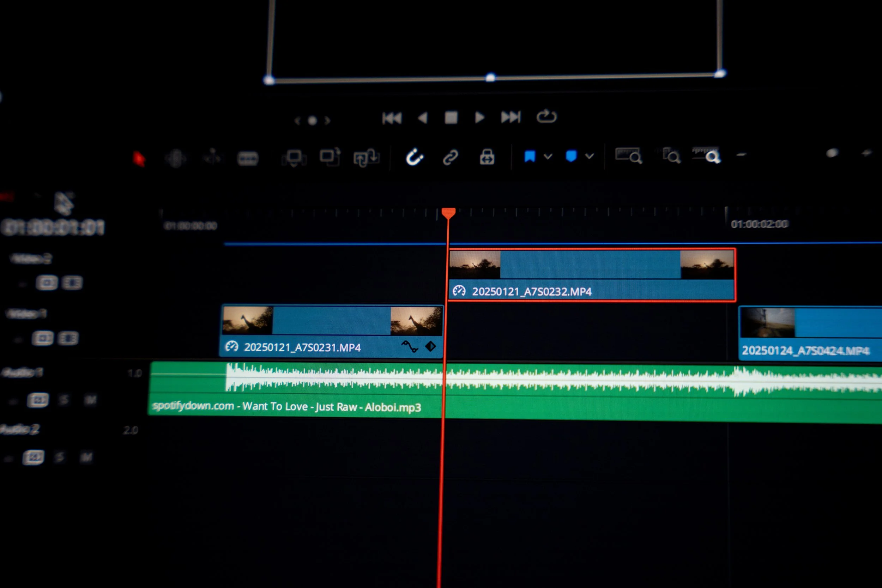
Task: Toggle loop playback button
Action: 546,117
